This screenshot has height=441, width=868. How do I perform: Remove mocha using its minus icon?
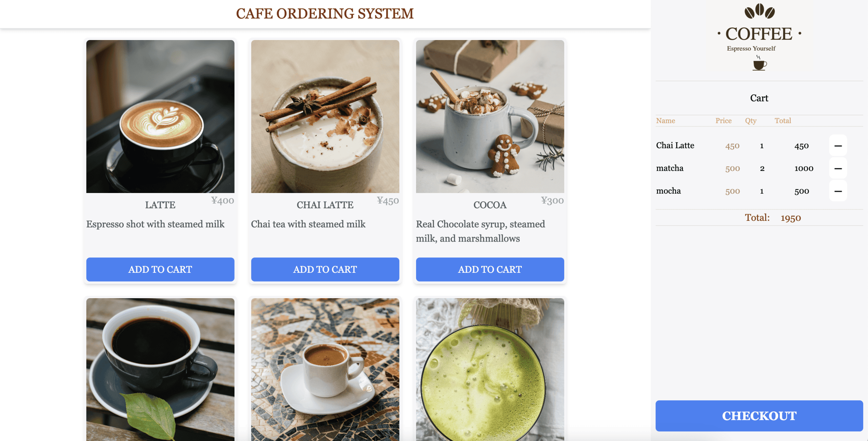tap(838, 191)
